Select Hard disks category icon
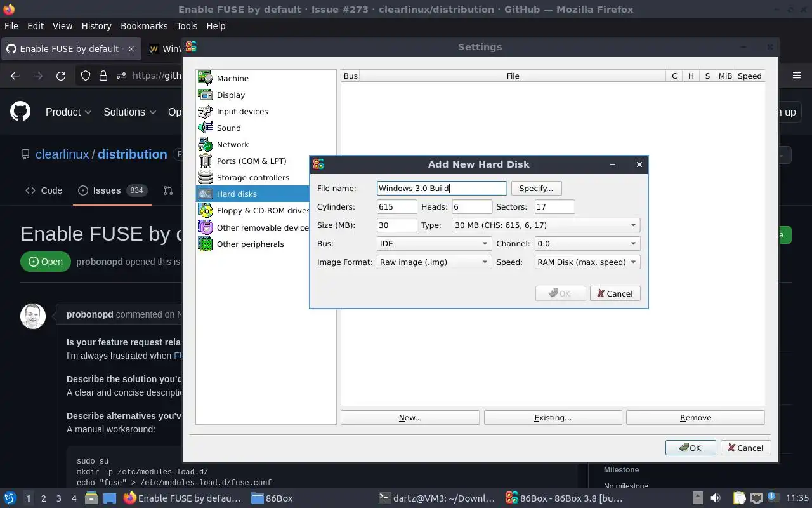This screenshot has height=508, width=812. pos(206,194)
